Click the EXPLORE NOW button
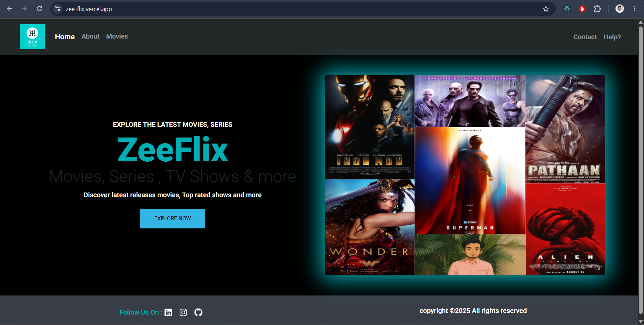 coord(172,218)
